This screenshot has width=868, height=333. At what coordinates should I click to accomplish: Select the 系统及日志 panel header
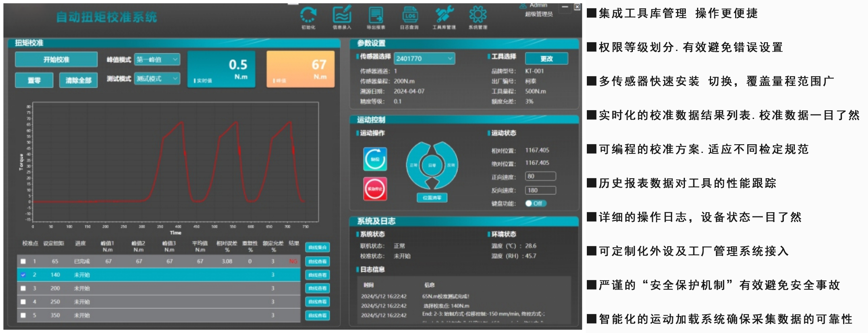(x=464, y=221)
